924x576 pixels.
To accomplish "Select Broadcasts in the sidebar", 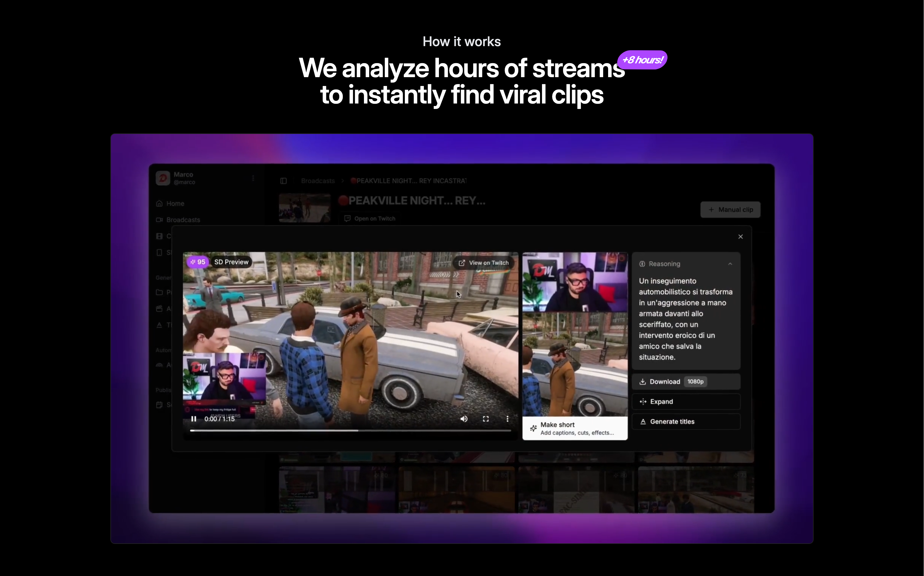I will click(x=183, y=220).
